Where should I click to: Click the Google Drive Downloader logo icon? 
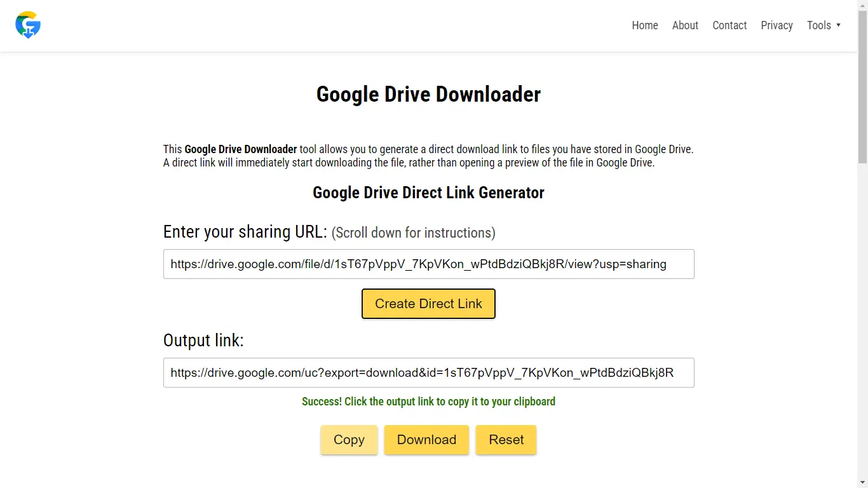(x=28, y=25)
